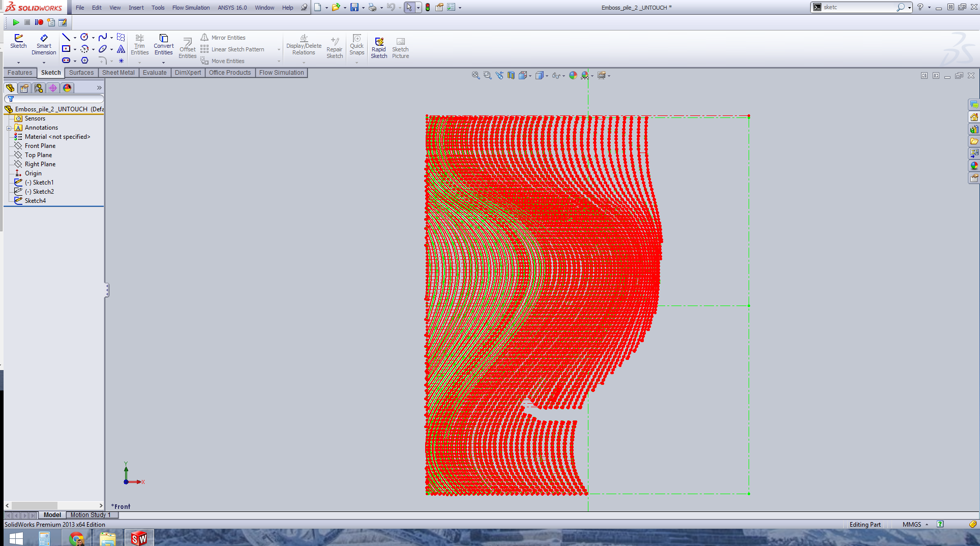Switch to the Motion Study 1 tab
980x546 pixels.
pyautogui.click(x=91, y=515)
